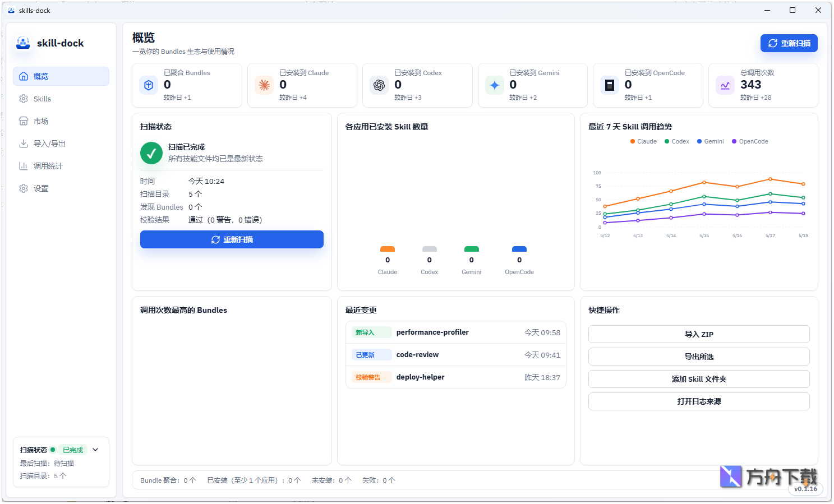The image size is (834, 504).
Task: Click '未安装: 0 个' in status bar
Action: click(x=331, y=480)
